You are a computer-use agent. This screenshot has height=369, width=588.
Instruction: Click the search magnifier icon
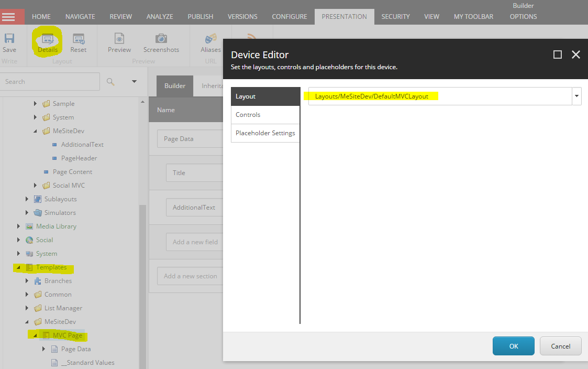point(110,81)
